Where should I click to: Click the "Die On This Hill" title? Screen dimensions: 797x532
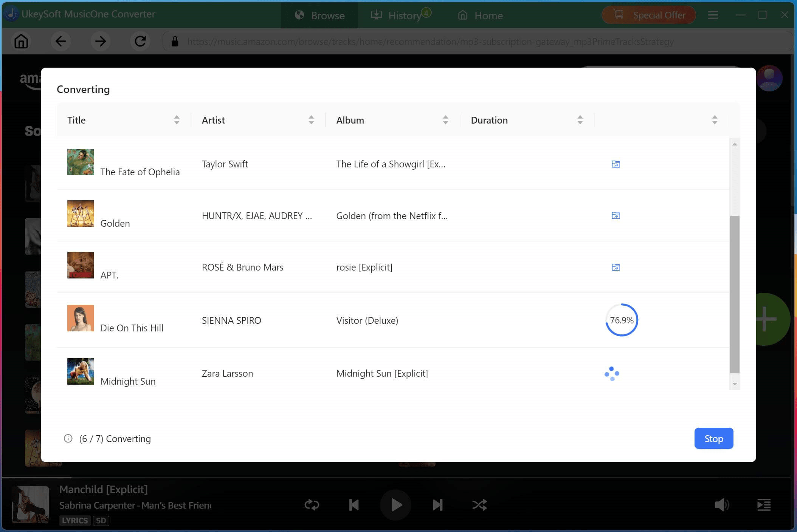click(132, 328)
